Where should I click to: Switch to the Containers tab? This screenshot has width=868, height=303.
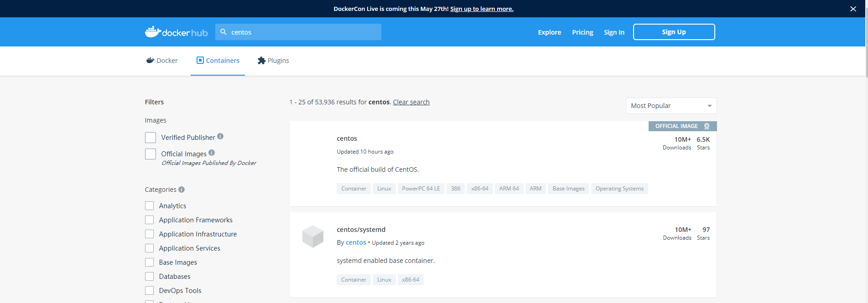[x=218, y=61]
